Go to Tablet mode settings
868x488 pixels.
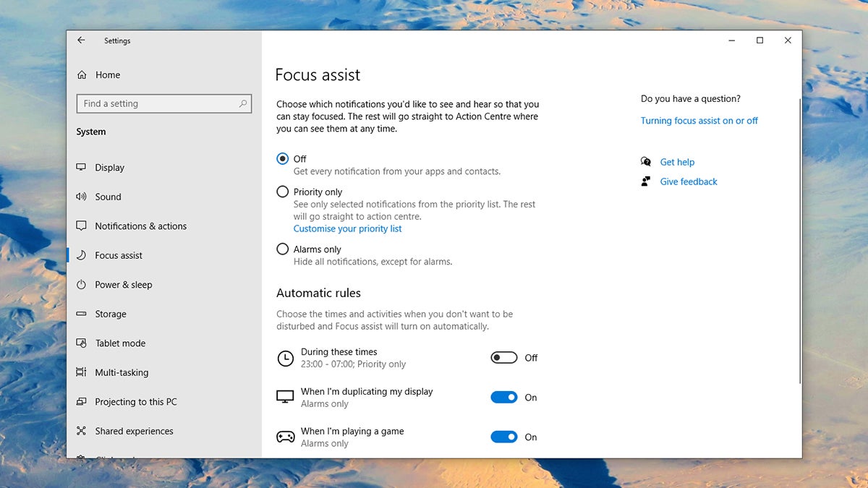[120, 343]
